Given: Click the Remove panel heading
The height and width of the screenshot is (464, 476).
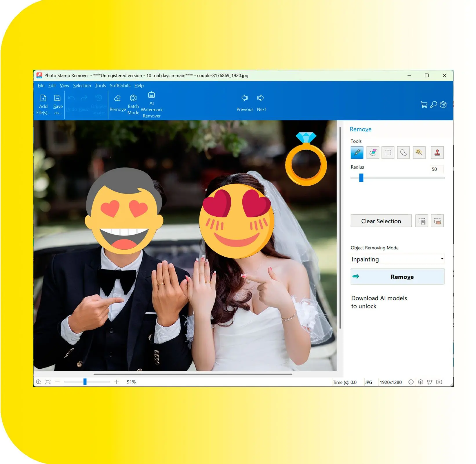Looking at the screenshot, I should [x=361, y=129].
